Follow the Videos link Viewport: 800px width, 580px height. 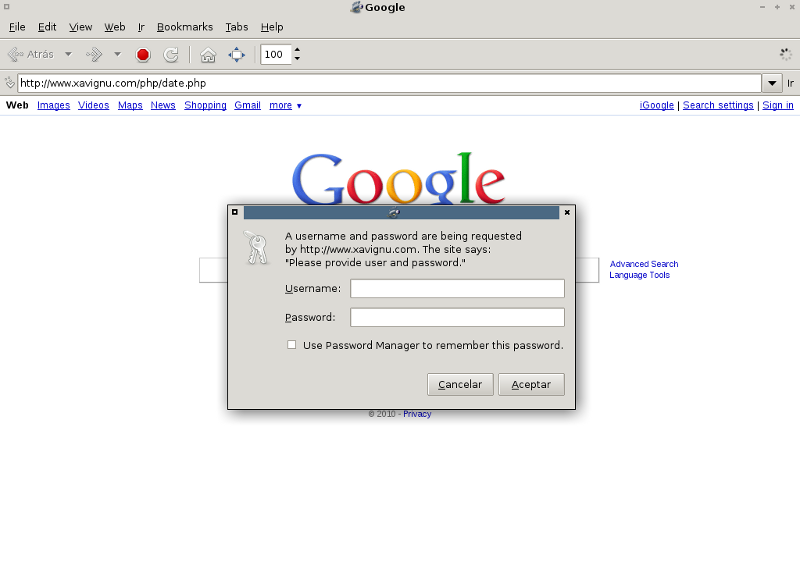pos(93,105)
